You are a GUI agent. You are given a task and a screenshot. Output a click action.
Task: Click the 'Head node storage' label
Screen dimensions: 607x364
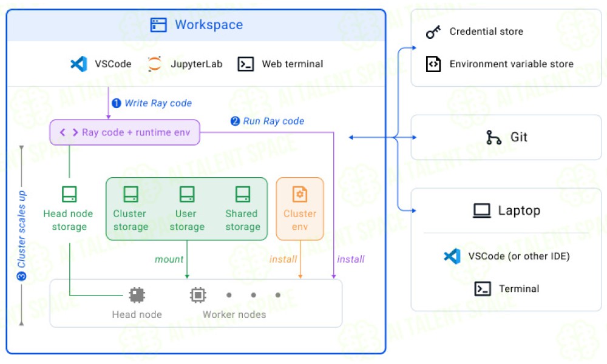(69, 220)
